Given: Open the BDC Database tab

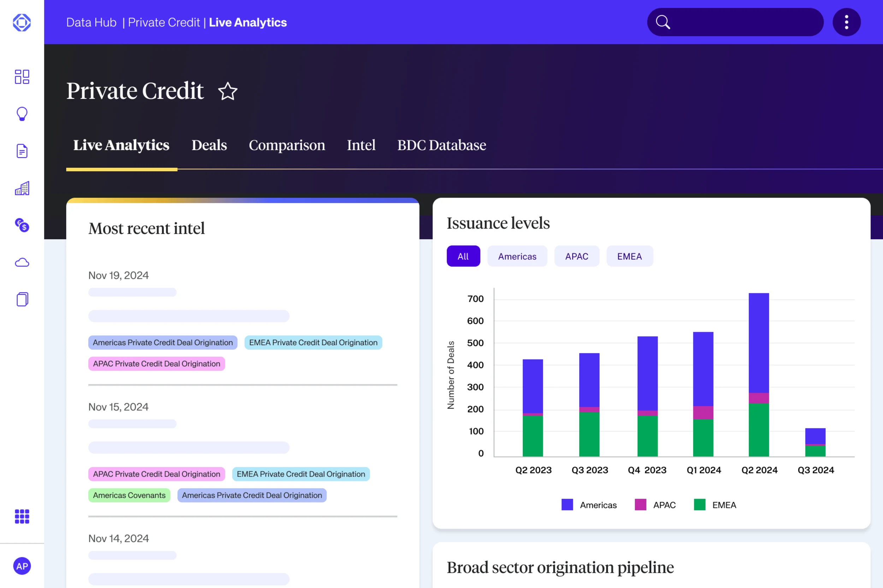Looking at the screenshot, I should click(441, 145).
